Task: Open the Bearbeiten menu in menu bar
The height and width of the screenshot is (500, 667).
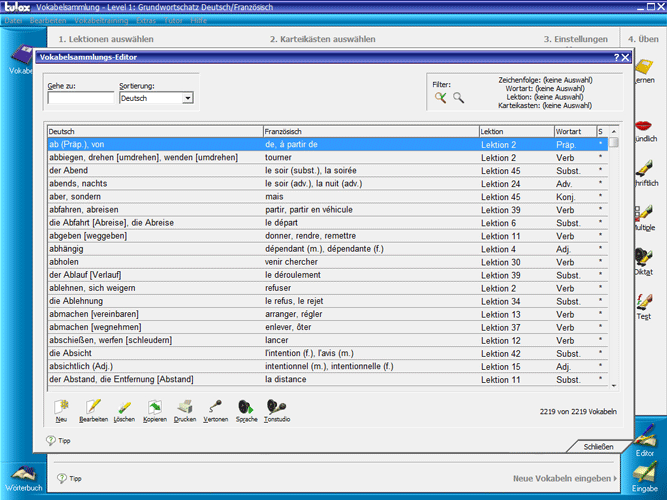Action: click(x=48, y=20)
